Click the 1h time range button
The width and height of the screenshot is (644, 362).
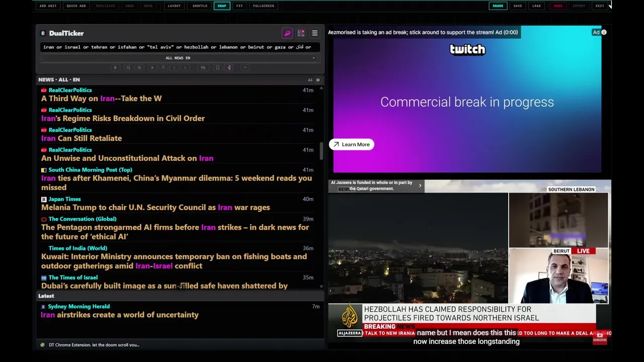coord(203,67)
